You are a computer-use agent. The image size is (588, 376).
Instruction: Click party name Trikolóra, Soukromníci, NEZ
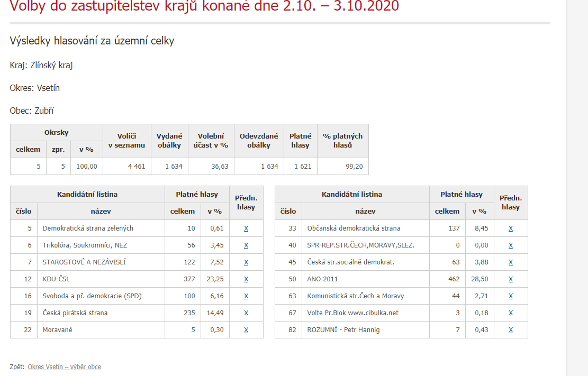(x=85, y=245)
